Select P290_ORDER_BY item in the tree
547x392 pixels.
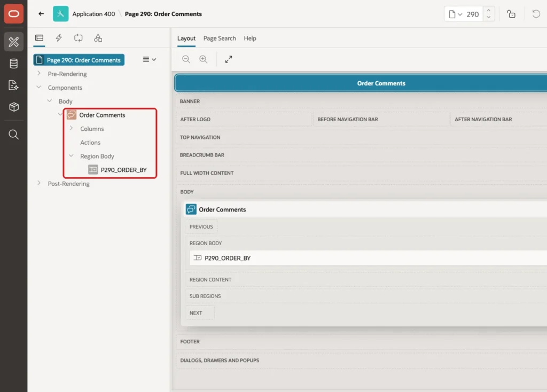(123, 170)
